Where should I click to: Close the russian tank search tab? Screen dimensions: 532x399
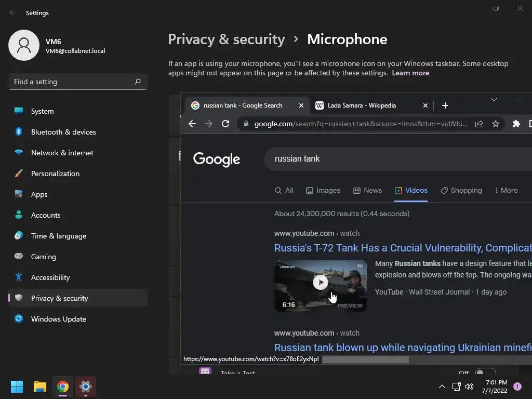coord(301,105)
